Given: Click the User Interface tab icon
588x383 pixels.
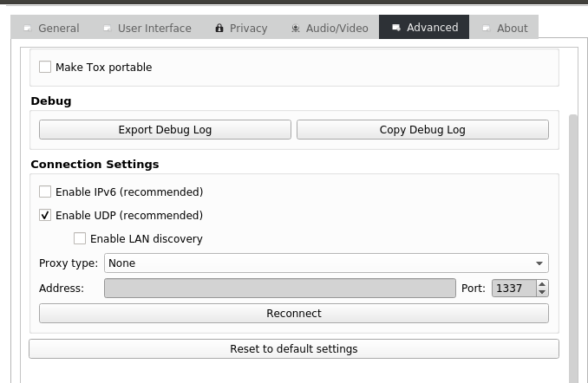Looking at the screenshot, I should (108, 28).
